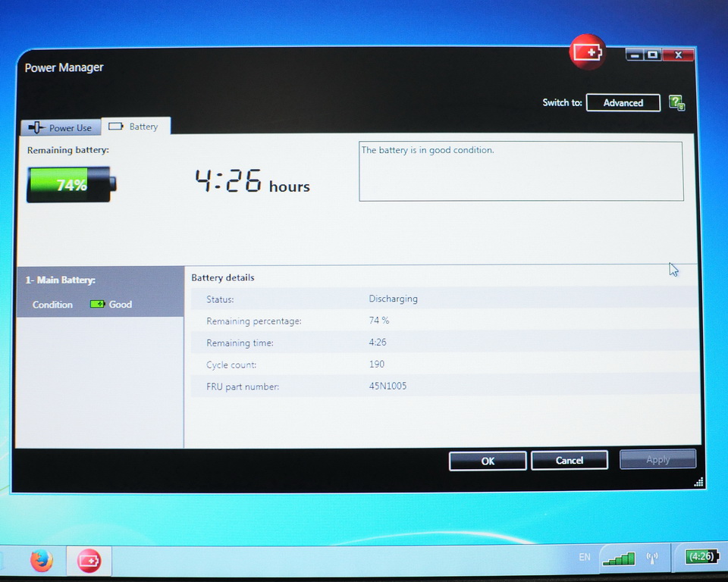Click the Remaining battery: label
Viewport: 728px width, 582px height.
click(x=67, y=150)
